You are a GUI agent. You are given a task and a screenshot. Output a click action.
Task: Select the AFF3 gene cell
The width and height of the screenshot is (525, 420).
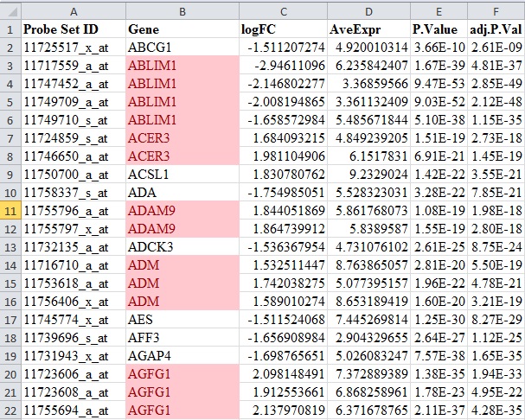[182, 338]
